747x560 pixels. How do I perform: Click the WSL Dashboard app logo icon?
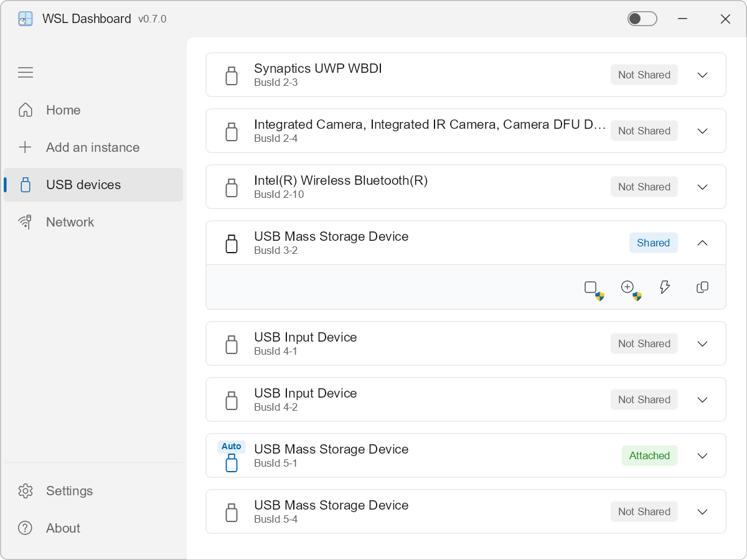click(26, 19)
